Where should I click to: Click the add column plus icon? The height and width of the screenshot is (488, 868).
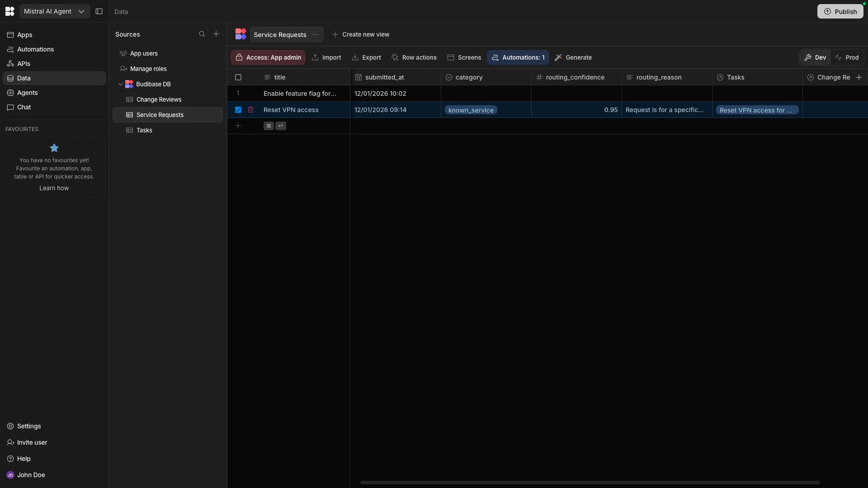[859, 77]
